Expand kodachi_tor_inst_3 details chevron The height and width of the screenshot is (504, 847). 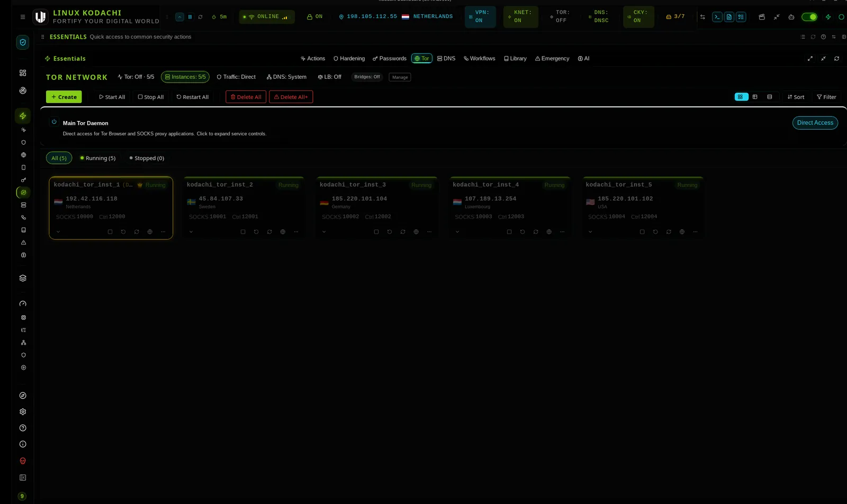pos(324,232)
